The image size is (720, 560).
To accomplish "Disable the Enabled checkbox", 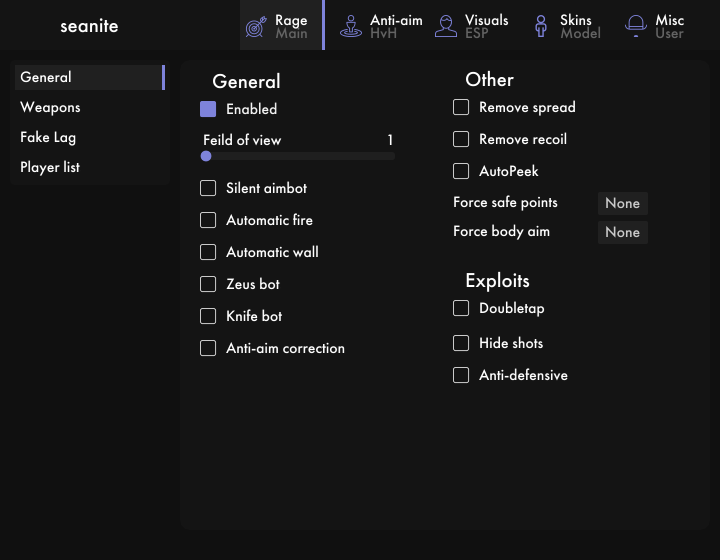I will click(x=208, y=109).
